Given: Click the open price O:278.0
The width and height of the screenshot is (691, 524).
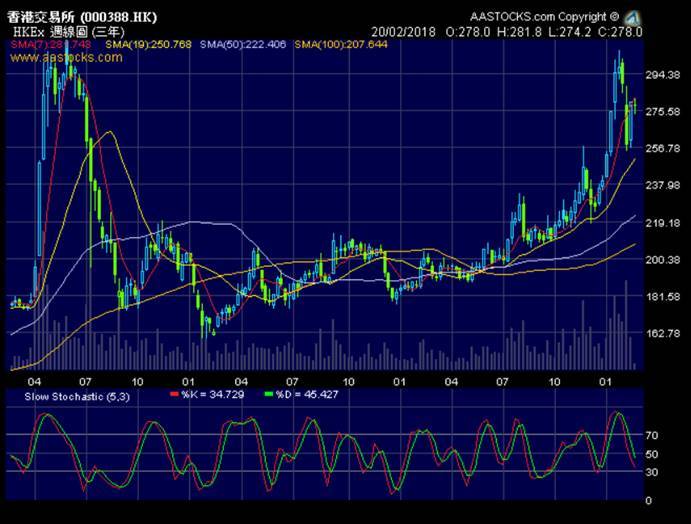Looking at the screenshot, I should 468,32.
